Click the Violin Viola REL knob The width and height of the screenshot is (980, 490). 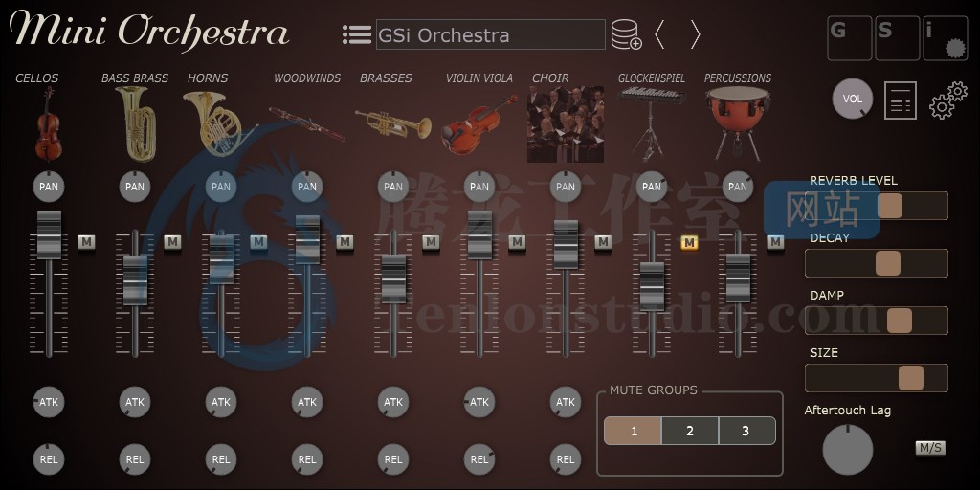tap(479, 459)
